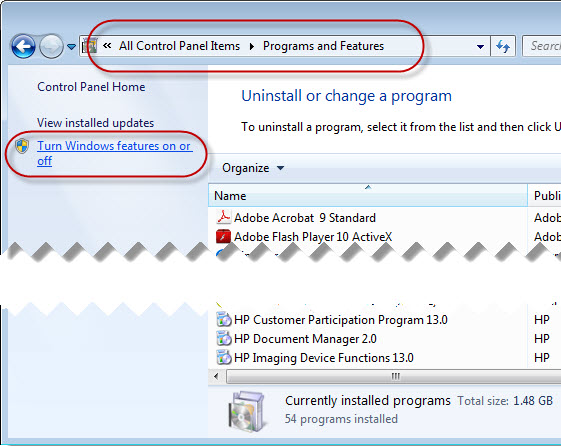Select HP Customer Participation Program 13.0
The height and width of the screenshot is (446, 561).
tap(341, 320)
